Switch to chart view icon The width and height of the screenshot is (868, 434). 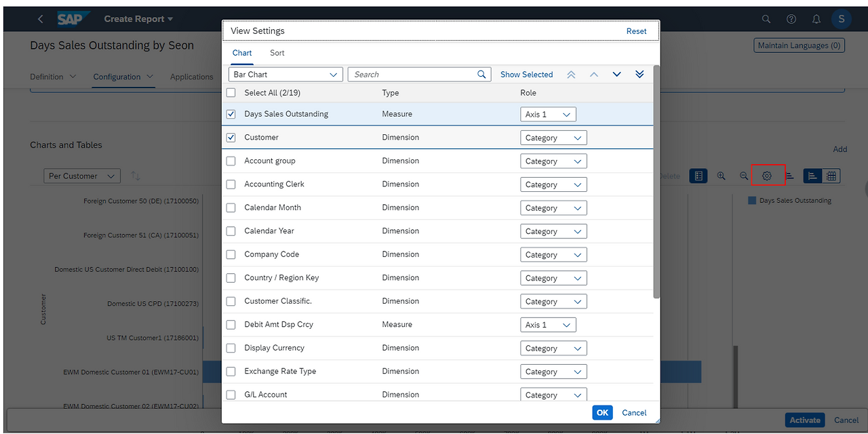click(x=812, y=176)
